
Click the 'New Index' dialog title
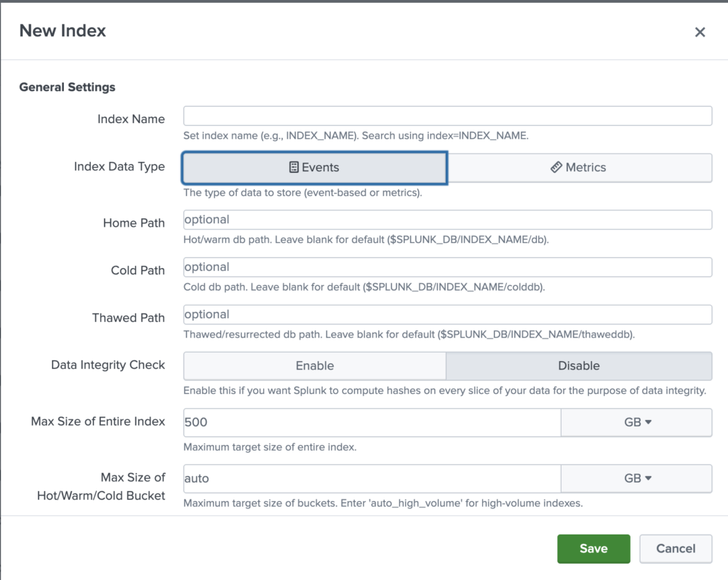click(x=63, y=31)
